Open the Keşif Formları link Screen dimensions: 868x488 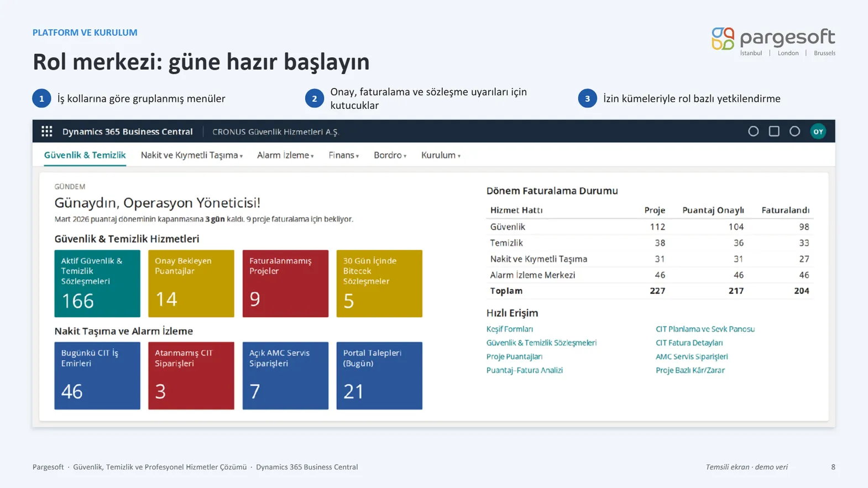(x=510, y=329)
